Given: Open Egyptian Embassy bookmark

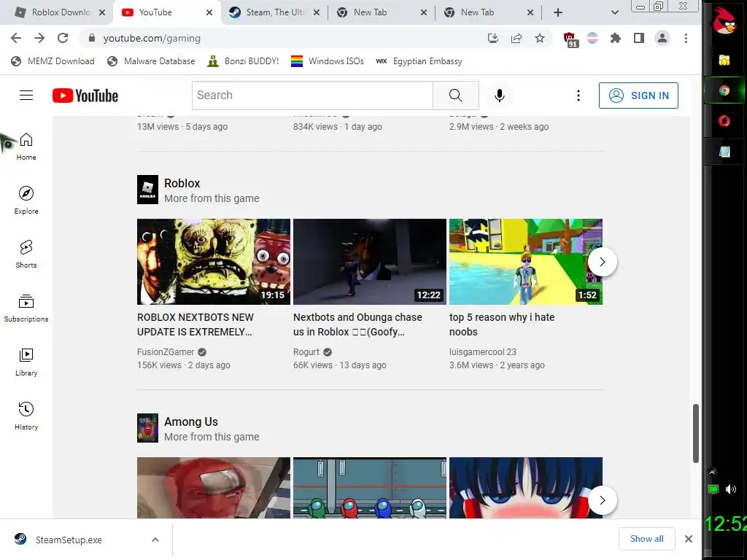Looking at the screenshot, I should coord(419,61).
